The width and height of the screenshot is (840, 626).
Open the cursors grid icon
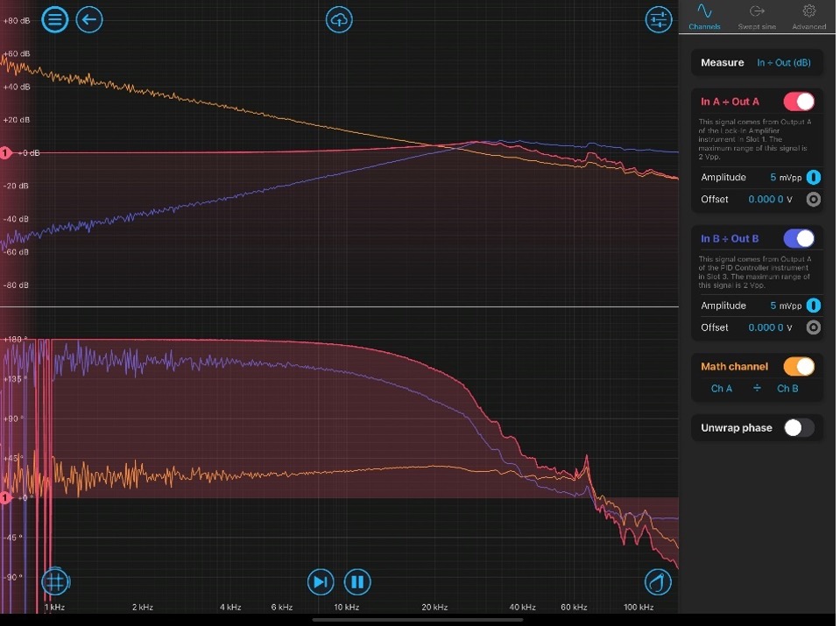pyautogui.click(x=55, y=581)
